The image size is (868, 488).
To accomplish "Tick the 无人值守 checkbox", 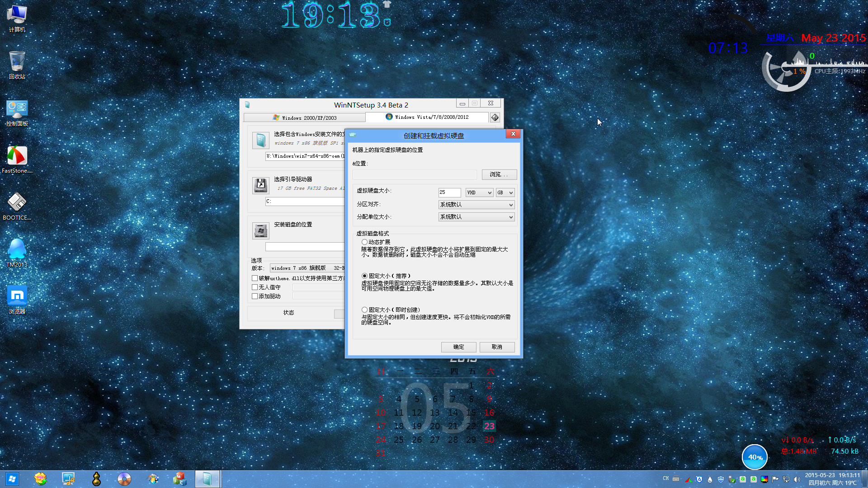I will pos(255,287).
